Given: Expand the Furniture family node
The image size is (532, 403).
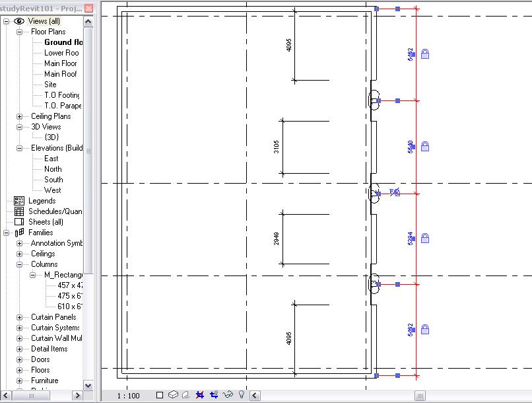Looking at the screenshot, I should pyautogui.click(x=19, y=381).
